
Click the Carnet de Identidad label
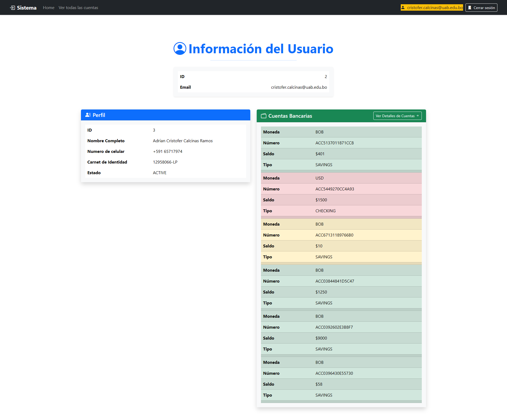[x=107, y=162]
